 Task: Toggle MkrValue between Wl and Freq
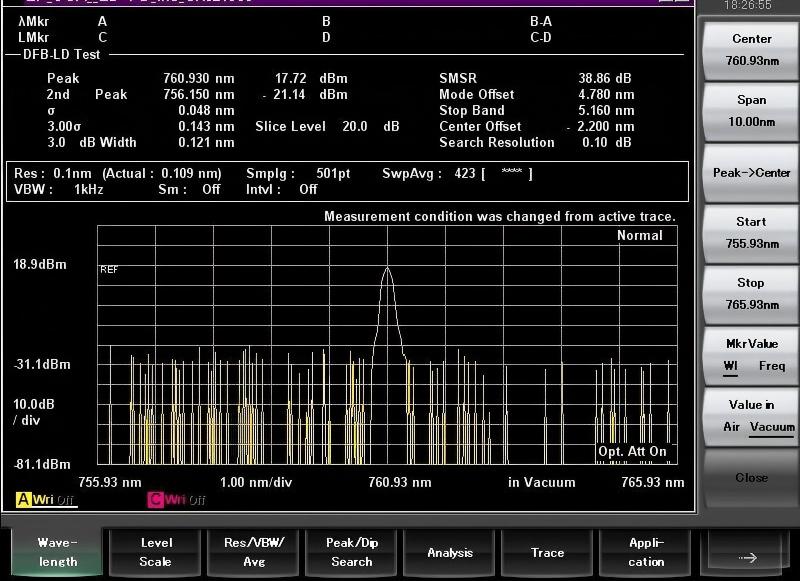751,355
